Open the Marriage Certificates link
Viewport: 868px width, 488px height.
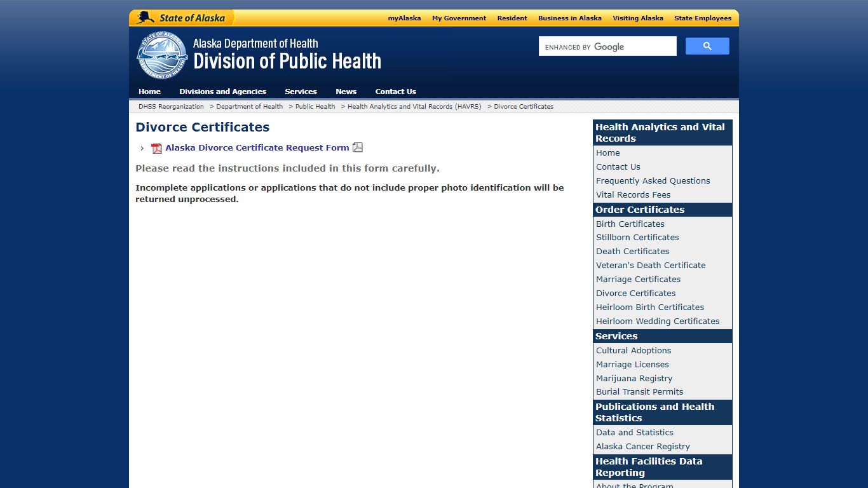[x=638, y=280]
